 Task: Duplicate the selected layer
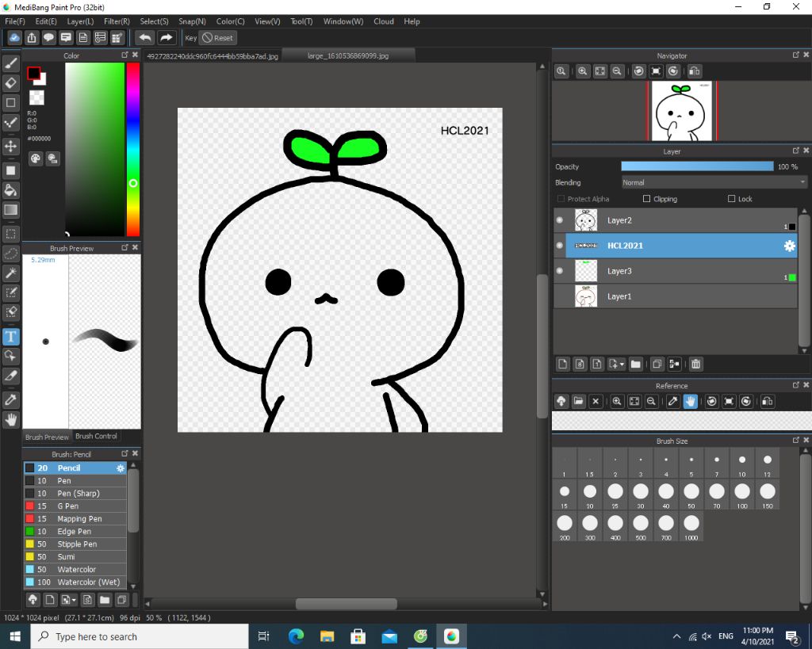pyautogui.click(x=657, y=365)
